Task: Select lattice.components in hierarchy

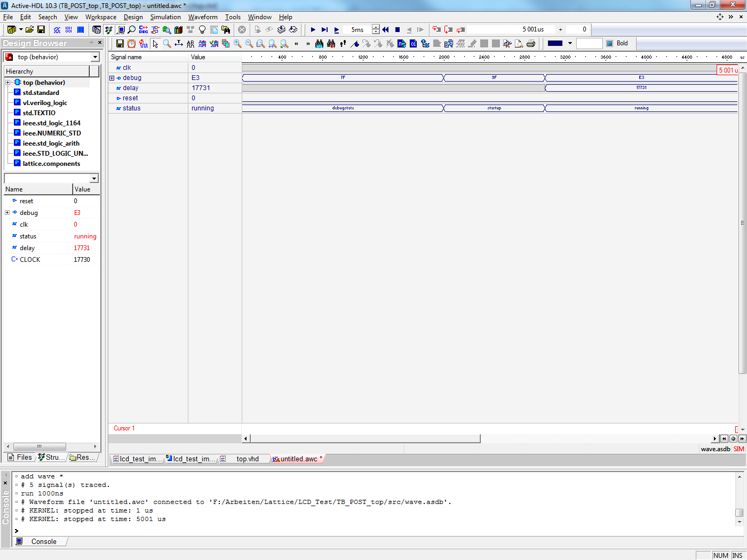Action: point(51,164)
